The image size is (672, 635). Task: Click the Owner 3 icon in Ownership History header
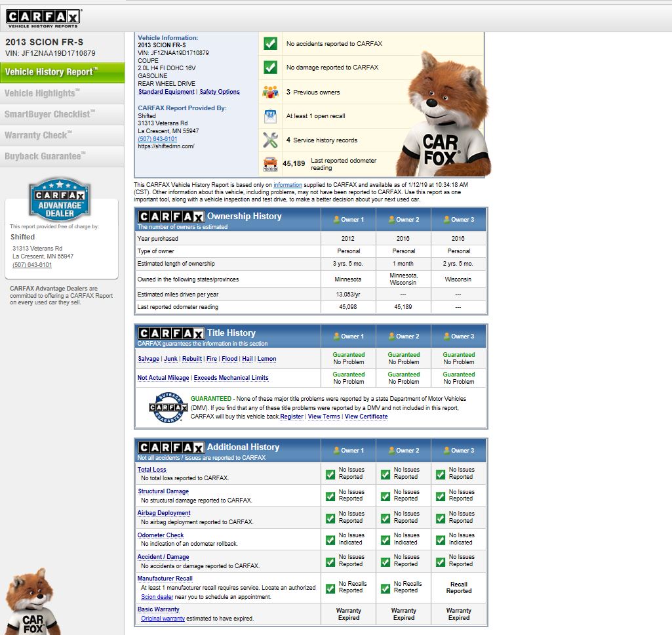pyautogui.click(x=446, y=220)
